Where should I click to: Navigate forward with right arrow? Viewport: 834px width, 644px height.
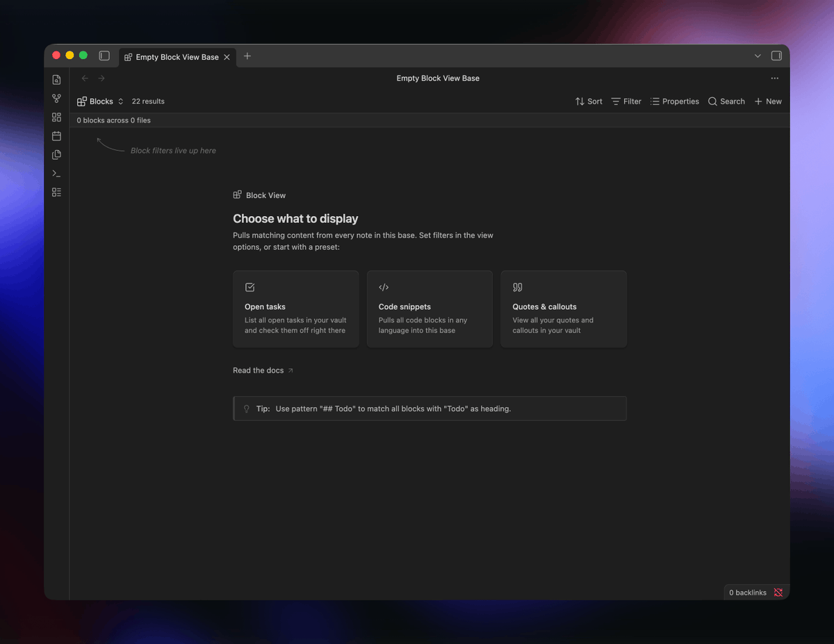101,79
